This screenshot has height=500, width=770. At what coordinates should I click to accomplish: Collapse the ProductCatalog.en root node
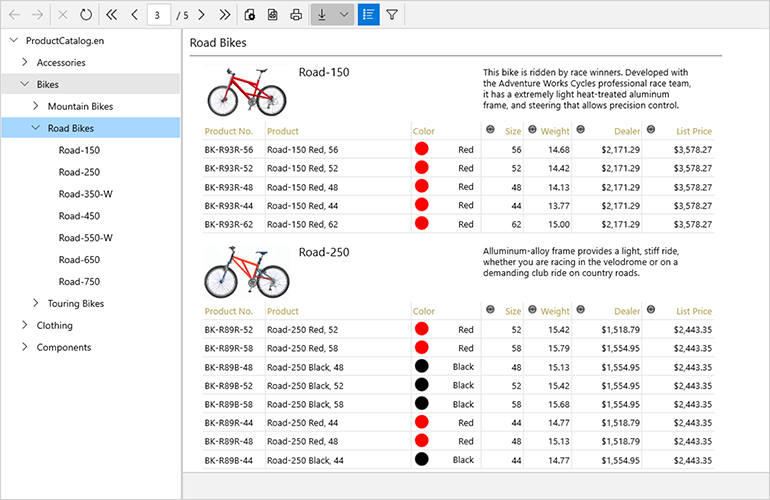[x=14, y=40]
